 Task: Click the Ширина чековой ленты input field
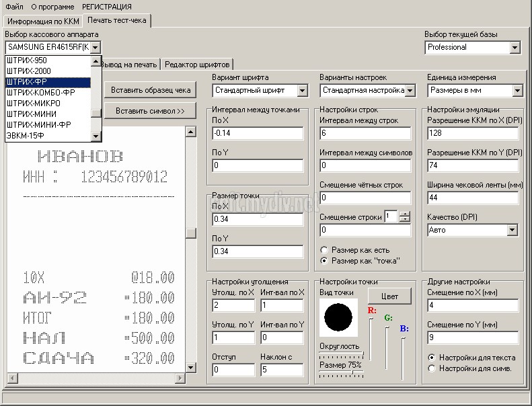click(473, 198)
